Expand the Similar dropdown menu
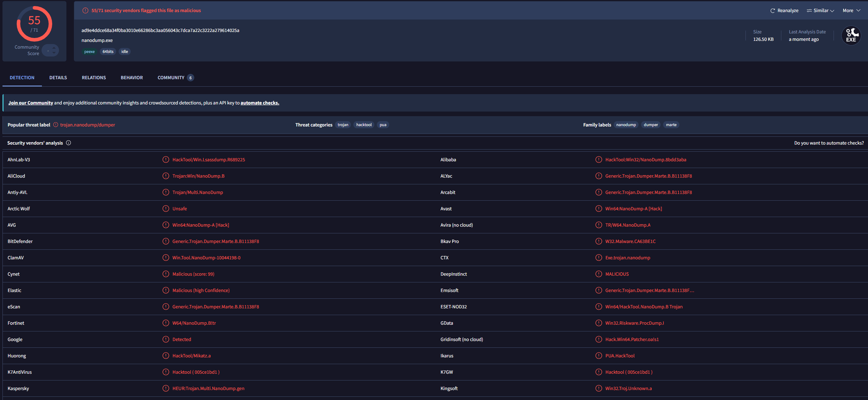Screen dimensions: 868x400 pos(820,11)
